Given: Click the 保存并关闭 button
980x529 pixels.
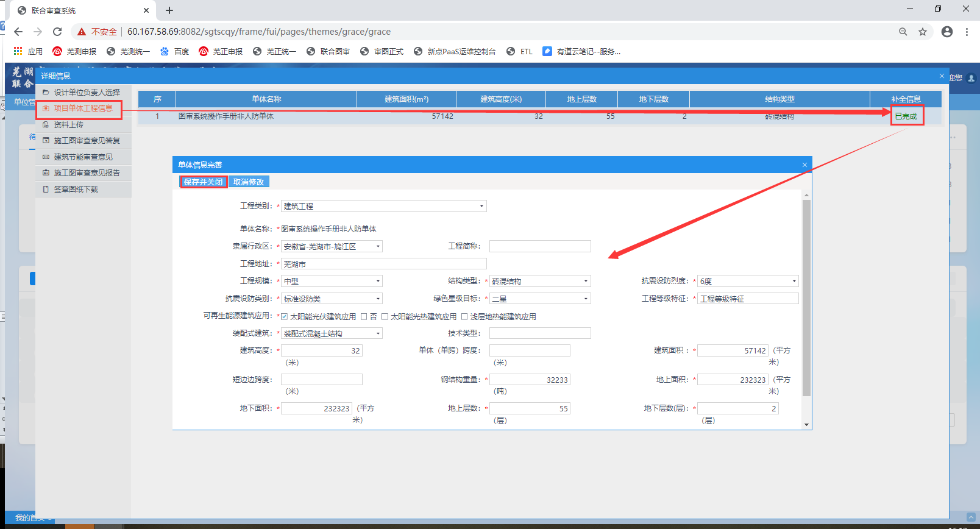Looking at the screenshot, I should pyautogui.click(x=204, y=182).
